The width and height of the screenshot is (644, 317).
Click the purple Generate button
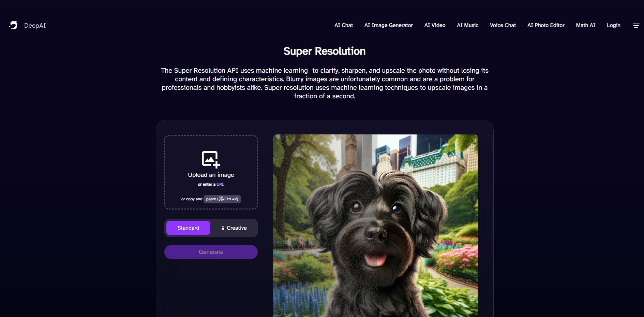click(x=211, y=252)
